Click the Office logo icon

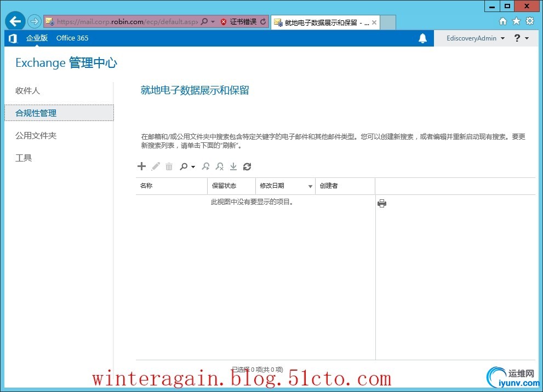pyautogui.click(x=13, y=38)
